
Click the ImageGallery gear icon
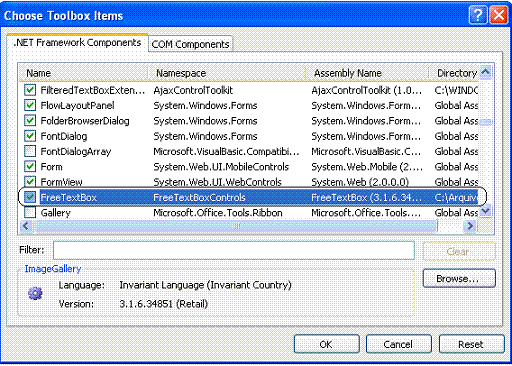pyautogui.click(x=35, y=293)
